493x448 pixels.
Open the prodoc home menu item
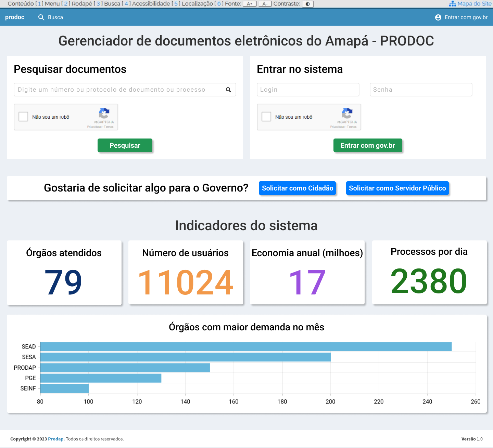pyautogui.click(x=15, y=17)
